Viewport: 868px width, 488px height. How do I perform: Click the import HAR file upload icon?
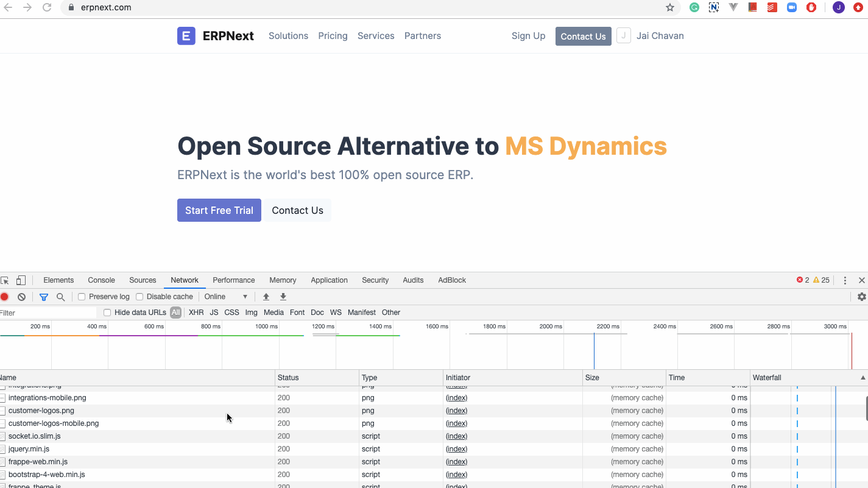pos(266,297)
